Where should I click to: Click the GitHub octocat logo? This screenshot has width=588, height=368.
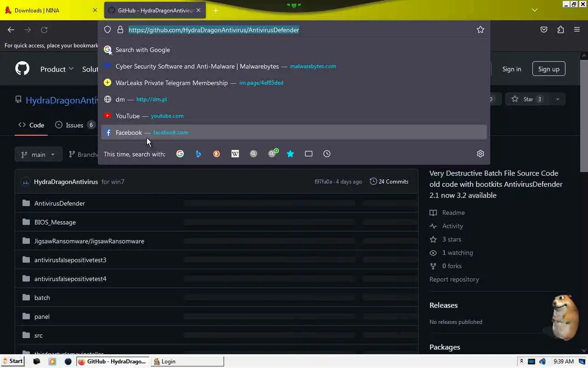[x=22, y=69]
